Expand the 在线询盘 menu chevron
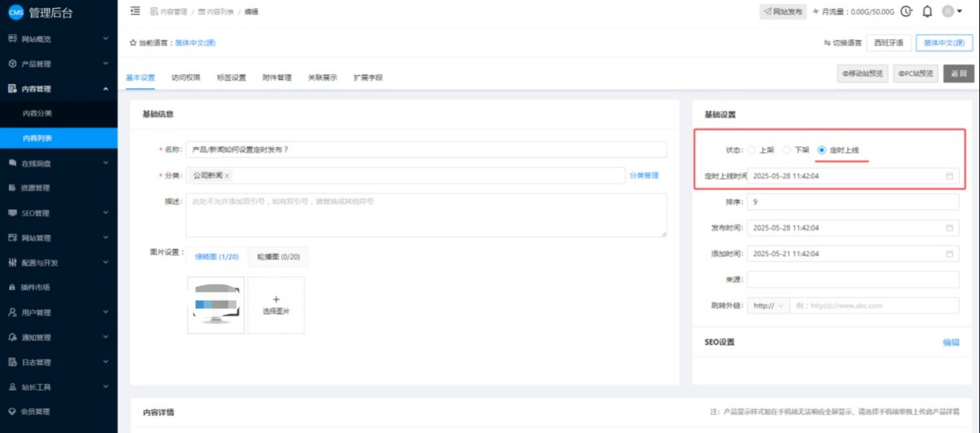 coord(105,163)
